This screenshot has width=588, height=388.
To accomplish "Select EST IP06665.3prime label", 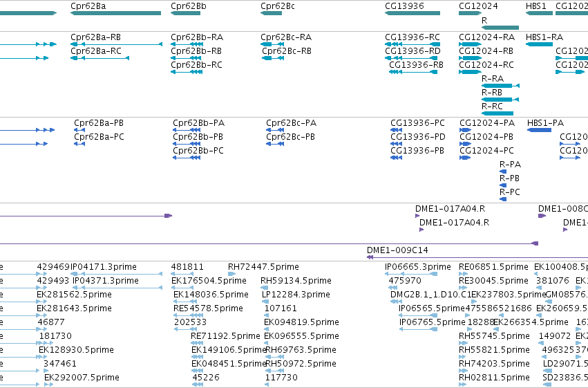I will (418, 267).
